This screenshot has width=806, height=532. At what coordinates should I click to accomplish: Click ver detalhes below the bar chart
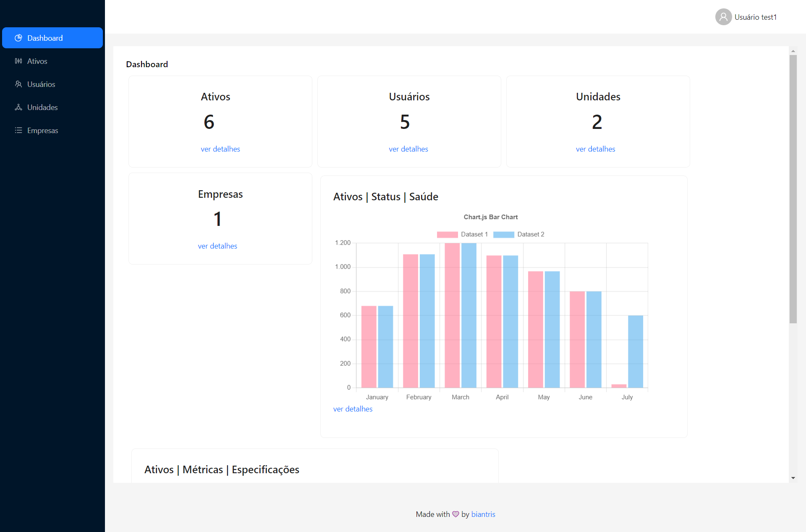pyautogui.click(x=353, y=409)
